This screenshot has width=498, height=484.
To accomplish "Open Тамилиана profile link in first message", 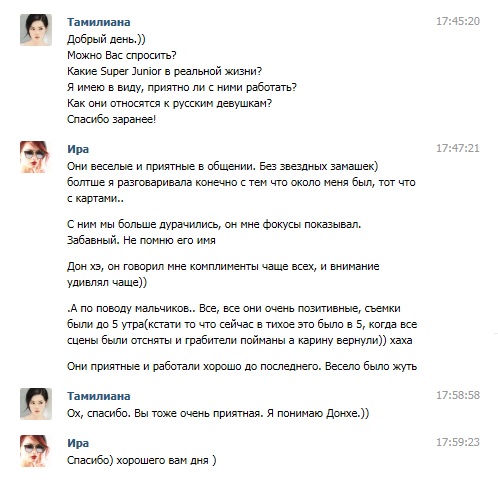I will coord(99,22).
